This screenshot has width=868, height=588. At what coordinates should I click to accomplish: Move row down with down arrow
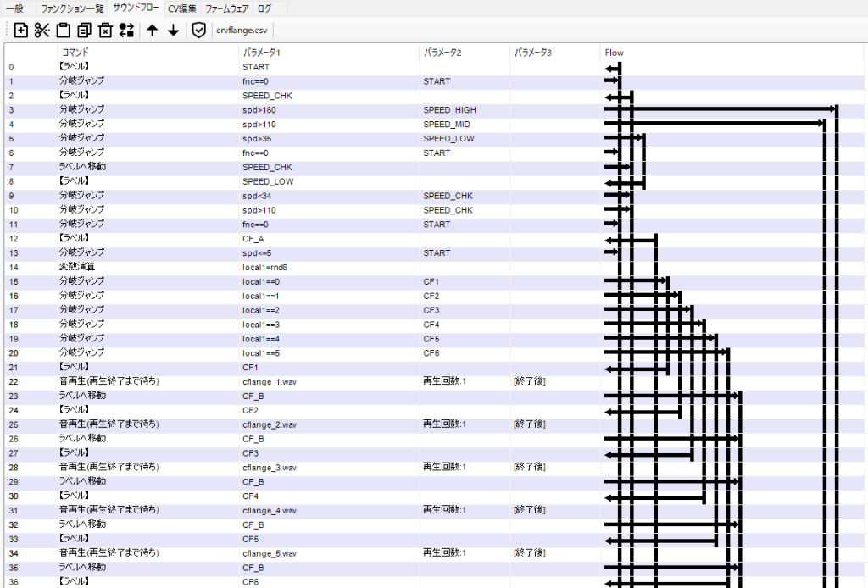tap(173, 31)
